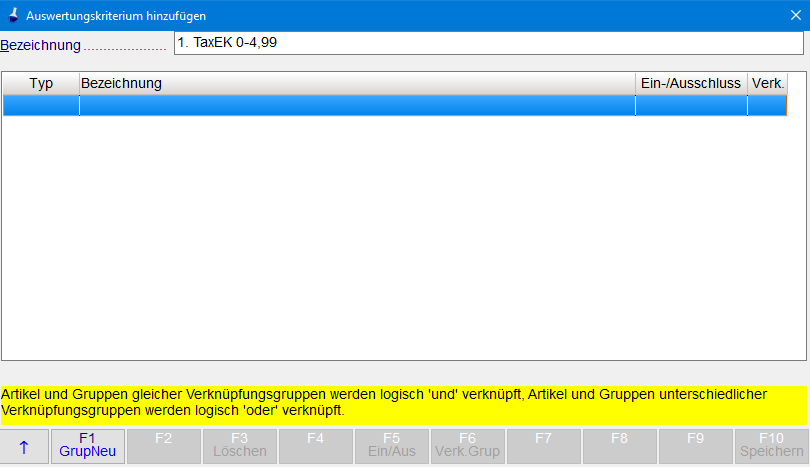Click the brush app icon in title bar
Image resolution: width=810 pixels, height=467 pixels.
pyautogui.click(x=13, y=15)
